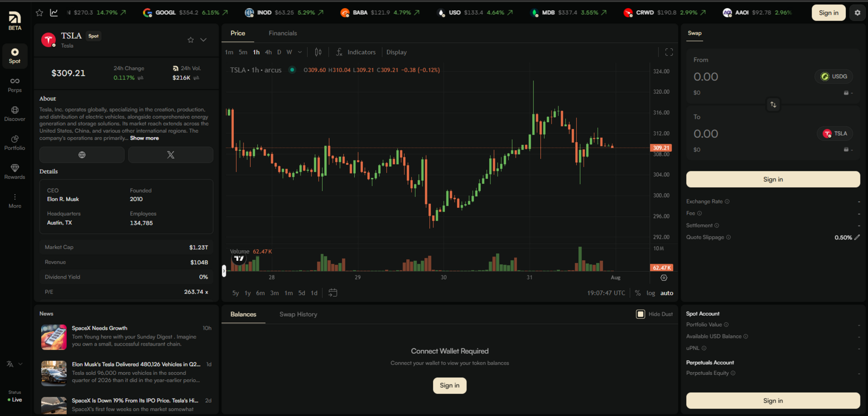Click Sign in under swap form
Viewport: 868px width, 416px height.
tap(773, 180)
